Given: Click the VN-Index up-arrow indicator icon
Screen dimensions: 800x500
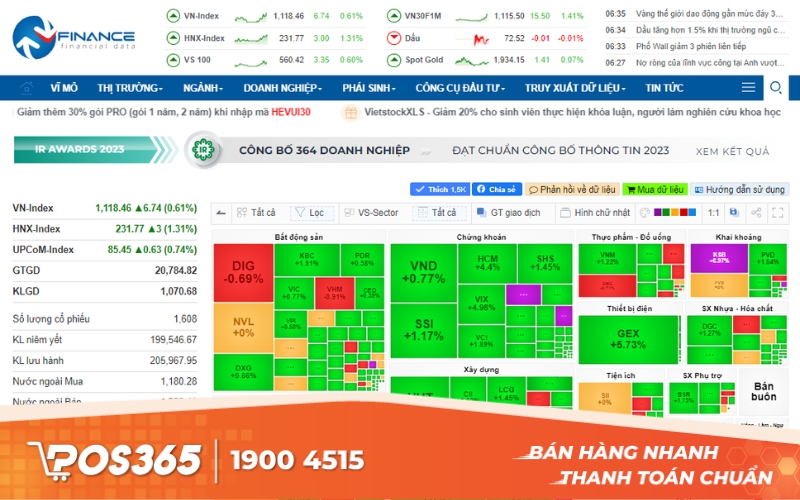Looking at the screenshot, I should click(173, 16).
